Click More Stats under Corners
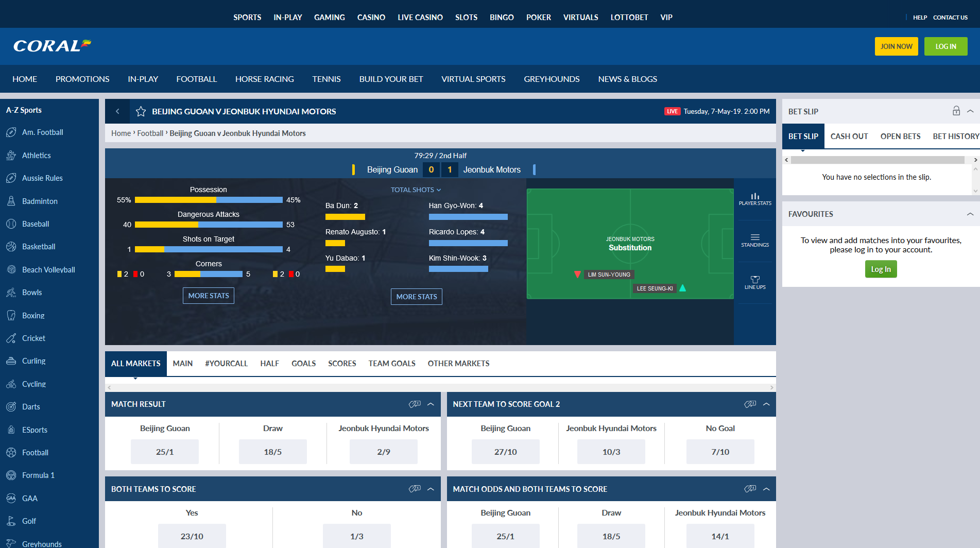 [x=209, y=296]
